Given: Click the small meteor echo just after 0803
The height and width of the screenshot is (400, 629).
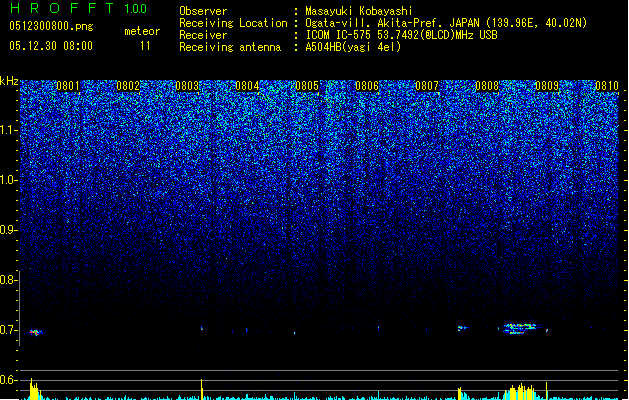Looking at the screenshot, I should [x=202, y=328].
